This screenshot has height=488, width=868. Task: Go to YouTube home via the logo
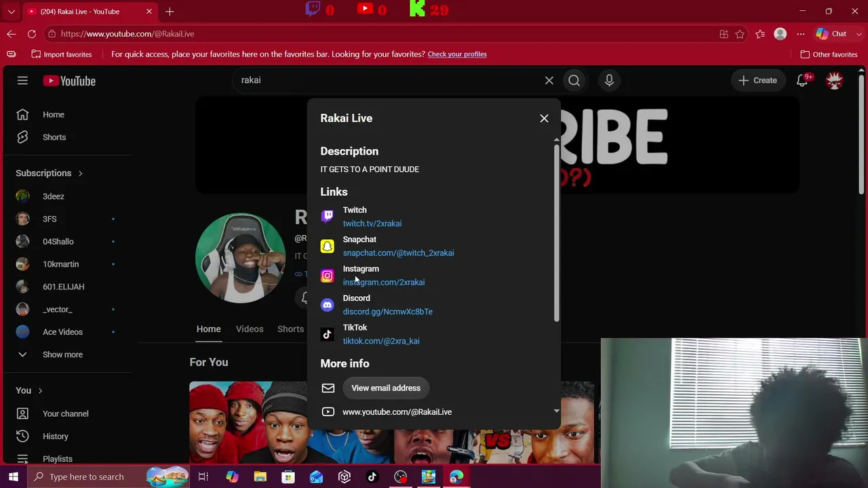(69, 81)
